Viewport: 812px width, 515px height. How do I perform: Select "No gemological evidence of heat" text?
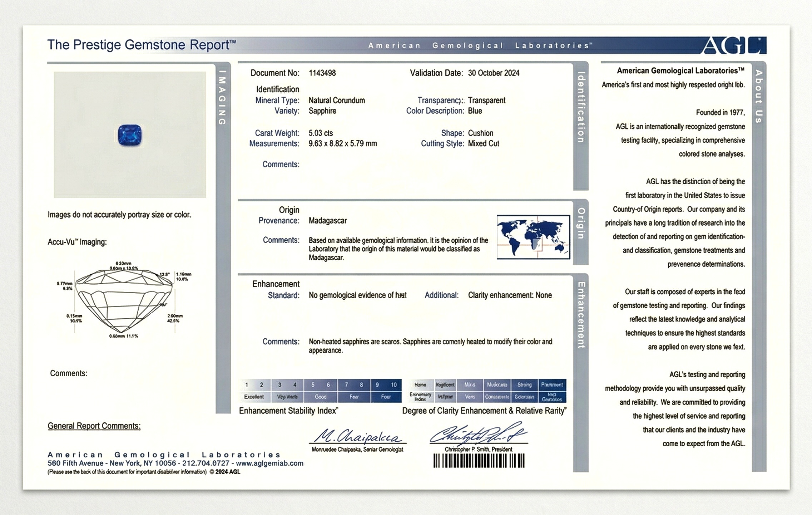(357, 295)
